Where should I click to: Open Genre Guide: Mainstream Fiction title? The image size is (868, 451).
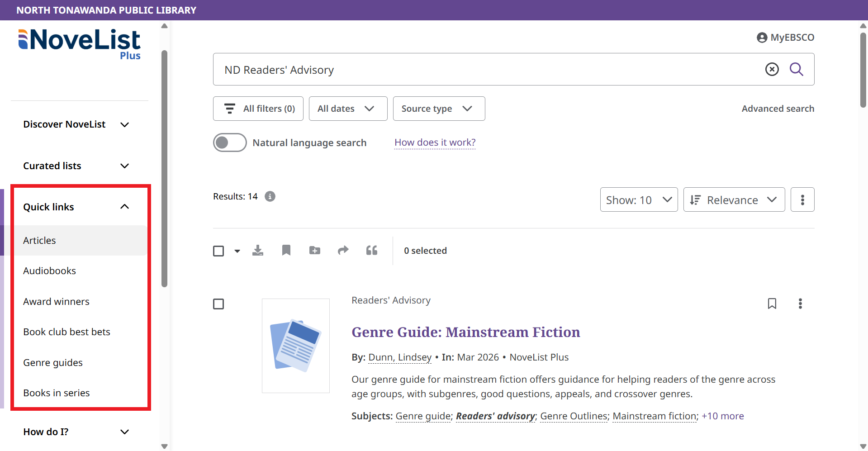(466, 332)
